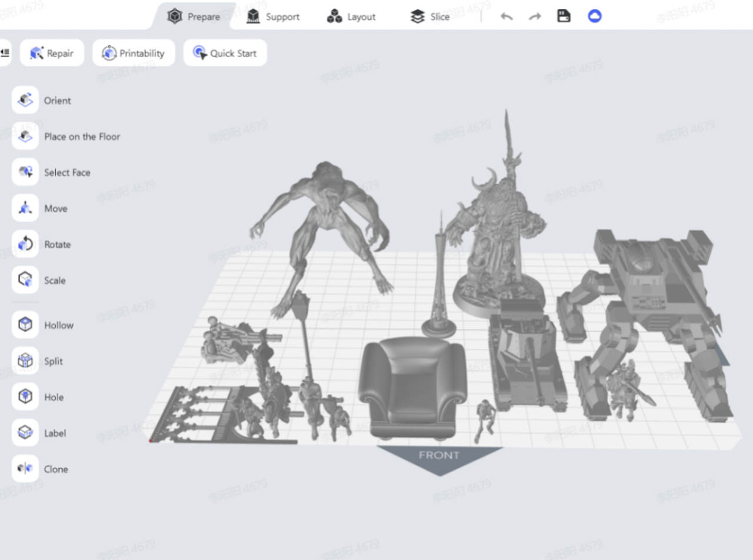The height and width of the screenshot is (560, 753).
Task: Select the Rotate tool
Action: tap(25, 244)
